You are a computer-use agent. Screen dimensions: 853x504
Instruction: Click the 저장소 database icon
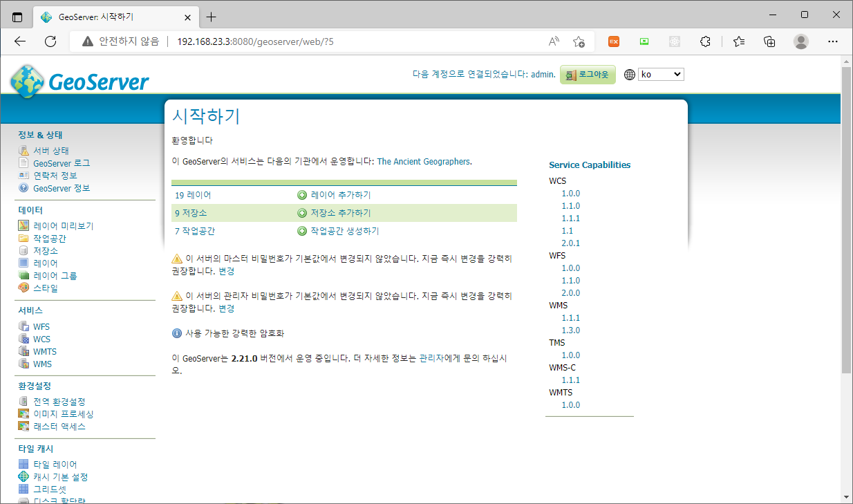(x=24, y=251)
